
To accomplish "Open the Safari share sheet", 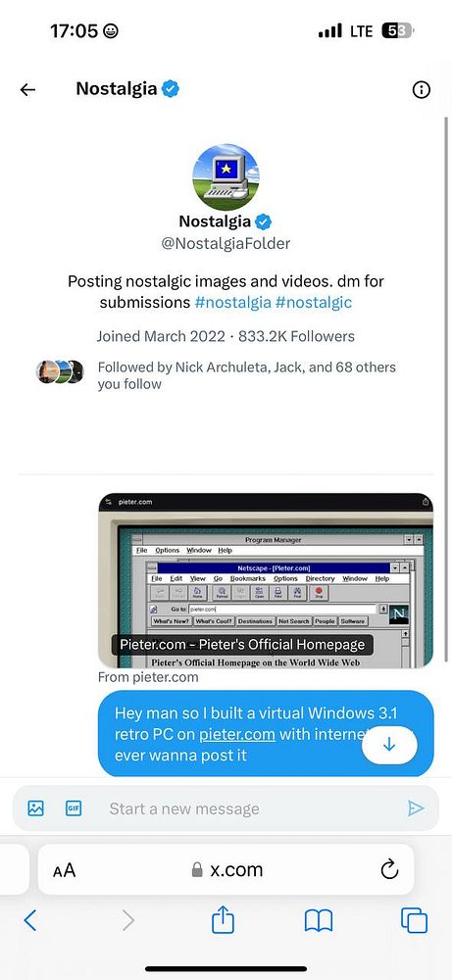I will coord(224,920).
